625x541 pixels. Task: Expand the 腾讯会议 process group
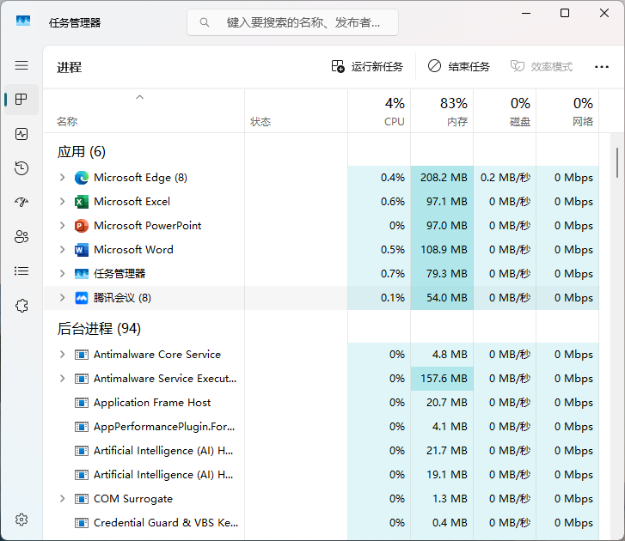62,298
